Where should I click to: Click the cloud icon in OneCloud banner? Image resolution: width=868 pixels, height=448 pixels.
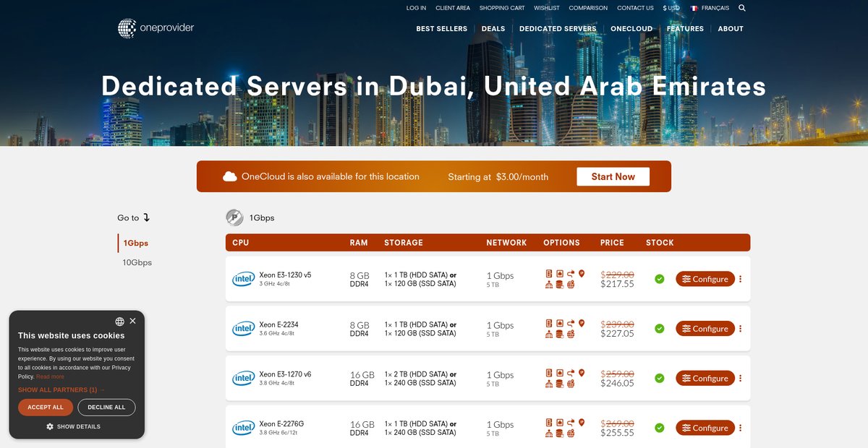click(230, 176)
